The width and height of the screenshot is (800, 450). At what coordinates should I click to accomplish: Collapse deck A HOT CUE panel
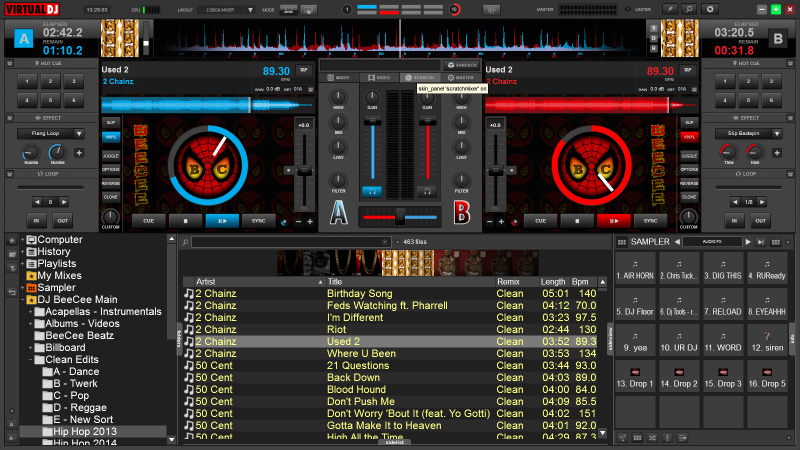[9, 63]
